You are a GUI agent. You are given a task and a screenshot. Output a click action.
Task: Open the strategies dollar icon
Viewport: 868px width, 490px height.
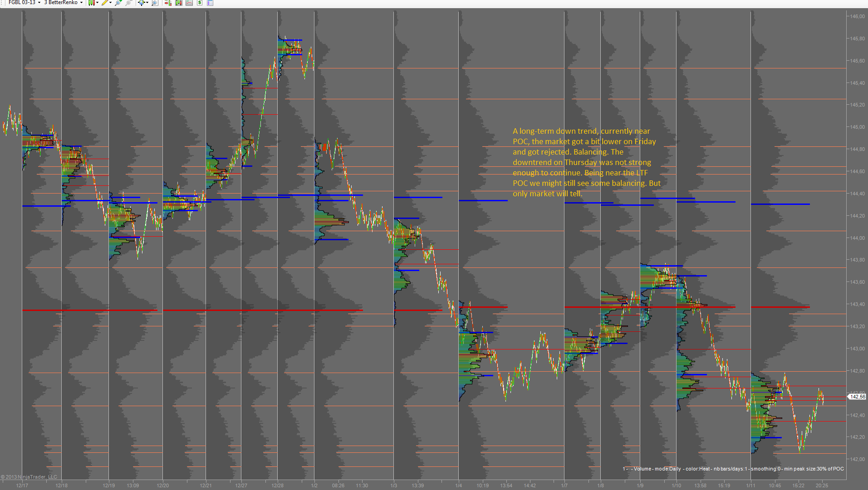click(200, 3)
